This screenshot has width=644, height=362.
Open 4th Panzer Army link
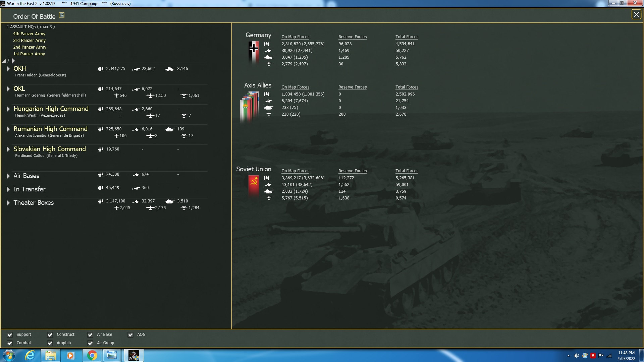point(29,34)
